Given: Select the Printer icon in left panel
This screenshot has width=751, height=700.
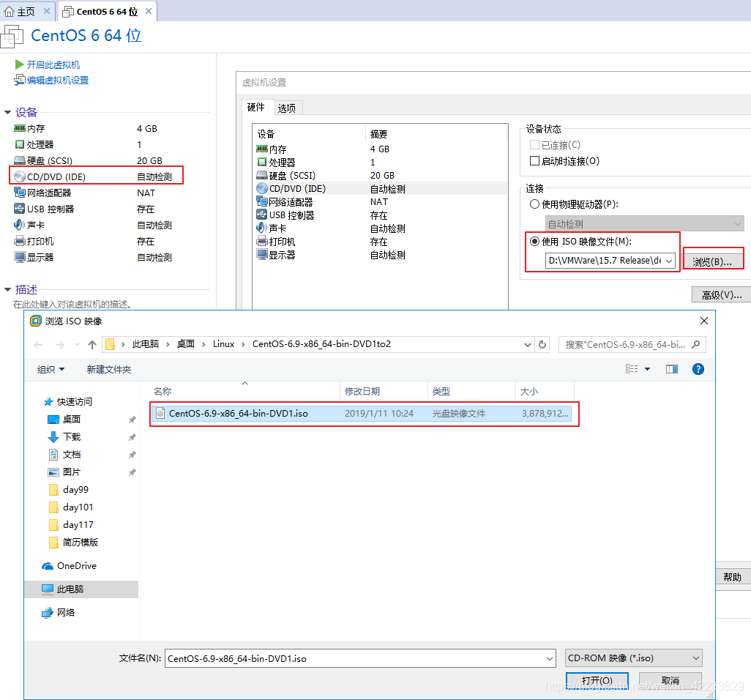Looking at the screenshot, I should 20,241.
